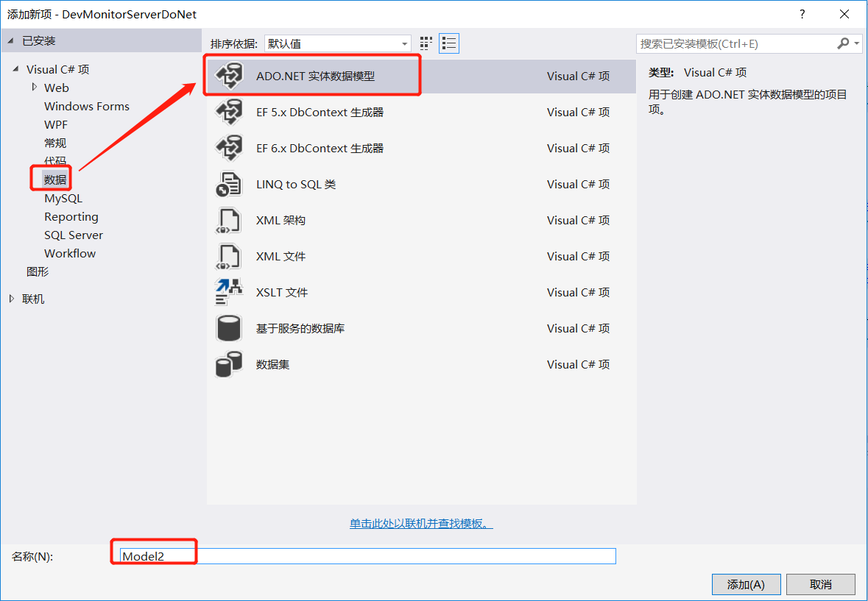Select the EF 6.x DbContext 生成器 icon
The image size is (868, 601).
(228, 148)
